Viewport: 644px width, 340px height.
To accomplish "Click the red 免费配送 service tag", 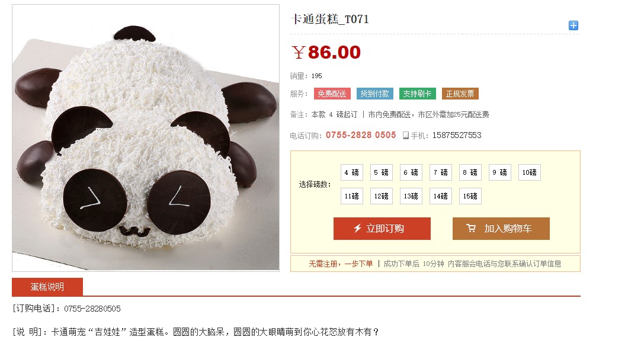I will tap(332, 94).
